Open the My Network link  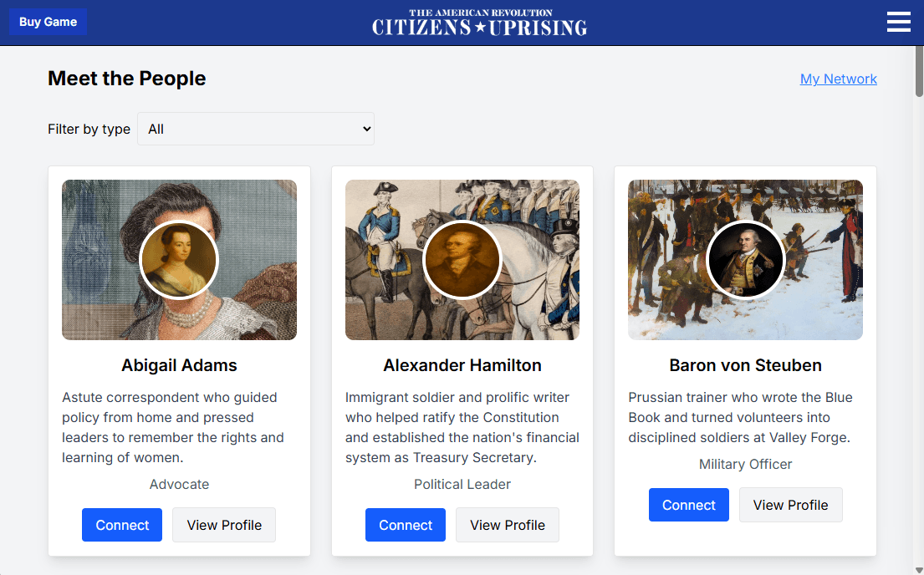tap(838, 79)
